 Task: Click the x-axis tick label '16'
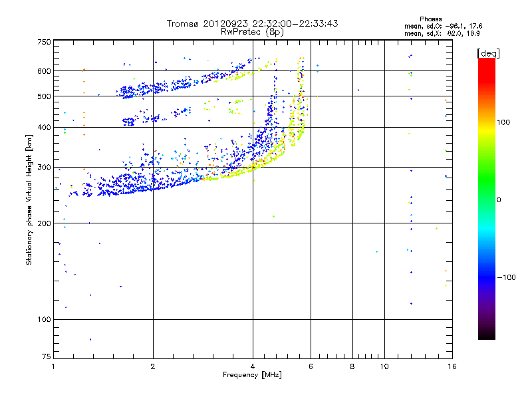pos(452,366)
